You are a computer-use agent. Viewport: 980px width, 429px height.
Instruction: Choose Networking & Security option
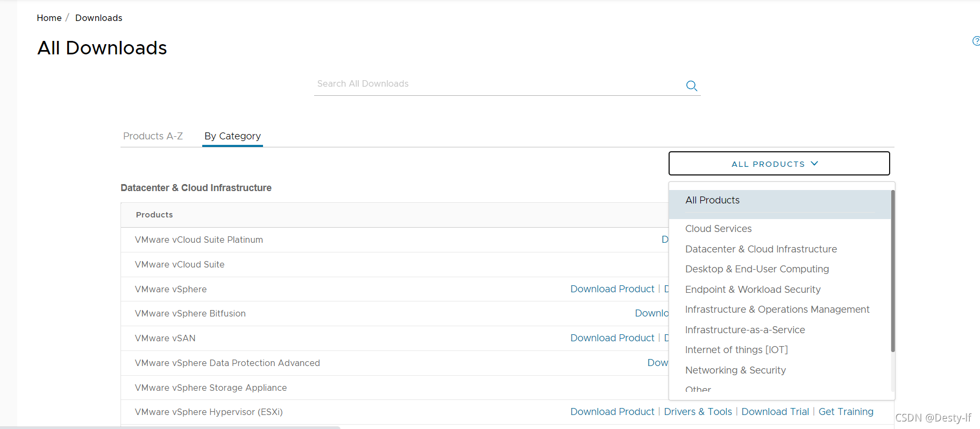tap(735, 370)
